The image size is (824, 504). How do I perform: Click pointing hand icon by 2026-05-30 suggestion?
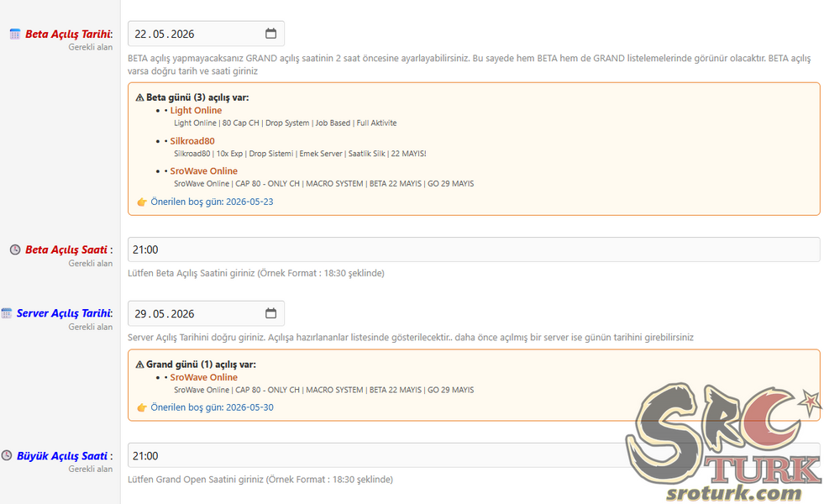[x=142, y=407]
